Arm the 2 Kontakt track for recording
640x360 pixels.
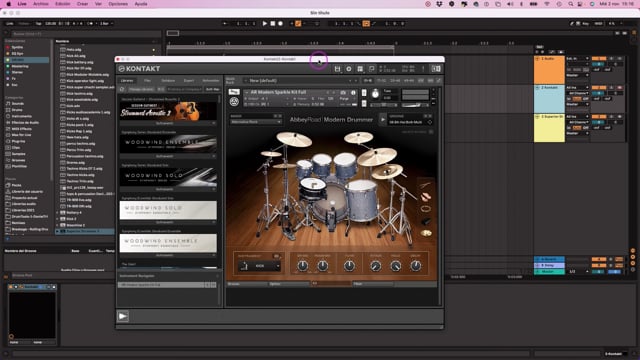click(x=620, y=88)
